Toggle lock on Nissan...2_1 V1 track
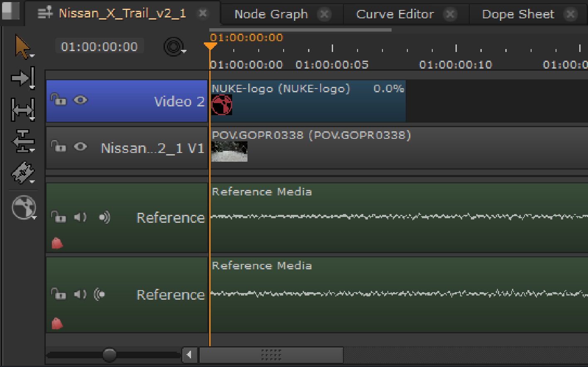 tap(59, 147)
